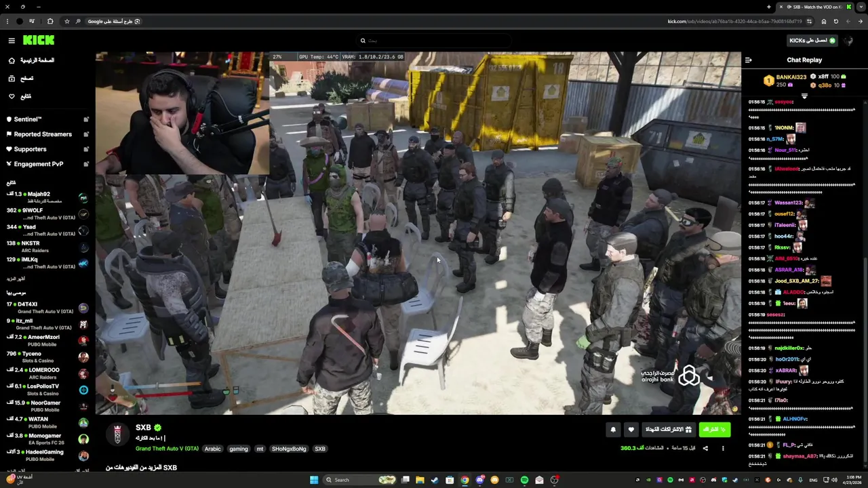868x488 pixels.
Task: Click LosPollosTV avatar in sidebar
Action: 83,390
